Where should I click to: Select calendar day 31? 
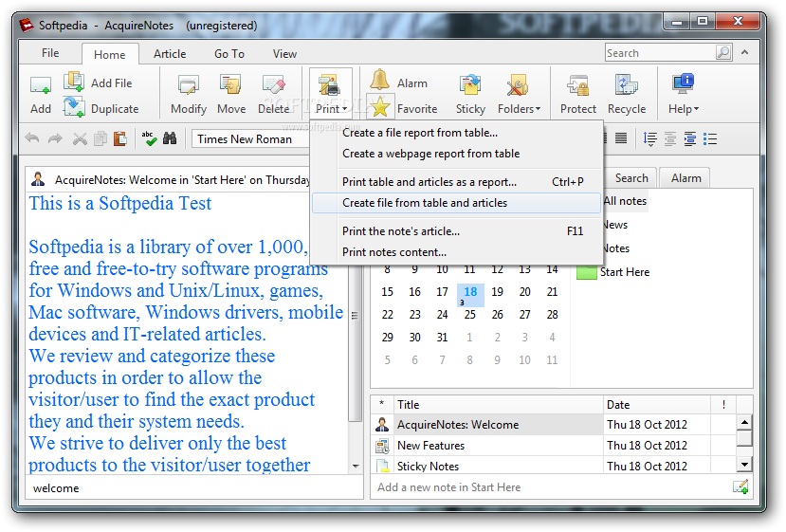click(442, 337)
